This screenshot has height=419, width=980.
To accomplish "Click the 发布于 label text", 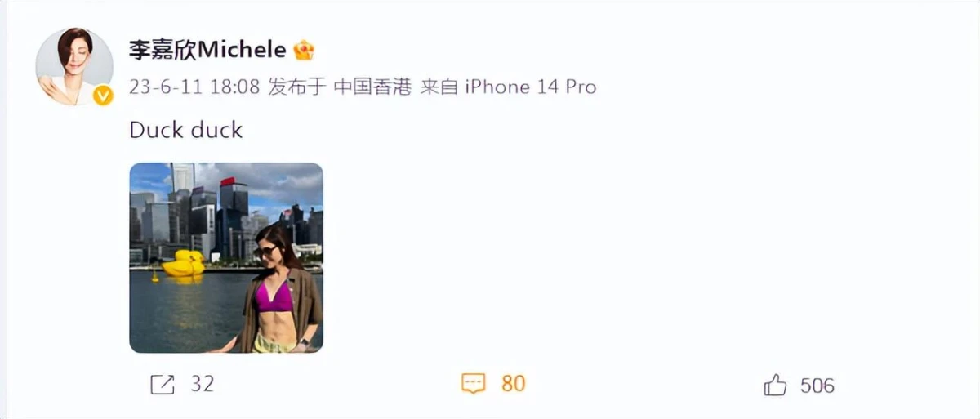I will click(297, 87).
